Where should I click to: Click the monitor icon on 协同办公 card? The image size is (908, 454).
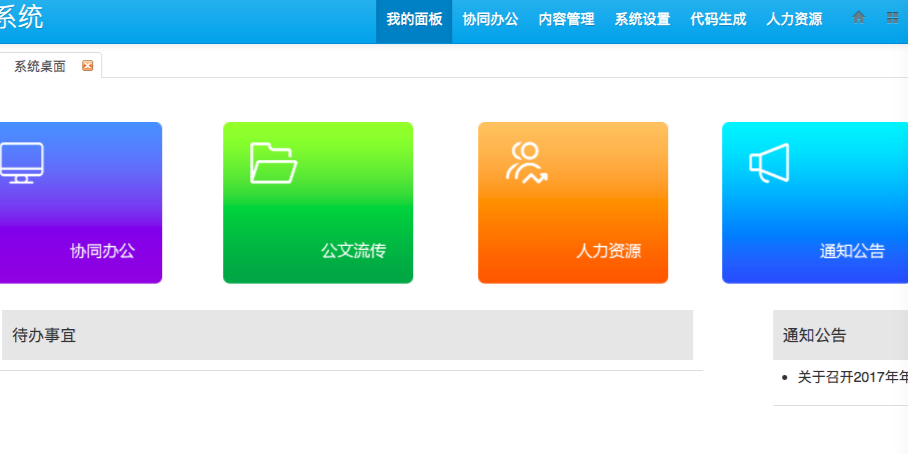pos(21,162)
